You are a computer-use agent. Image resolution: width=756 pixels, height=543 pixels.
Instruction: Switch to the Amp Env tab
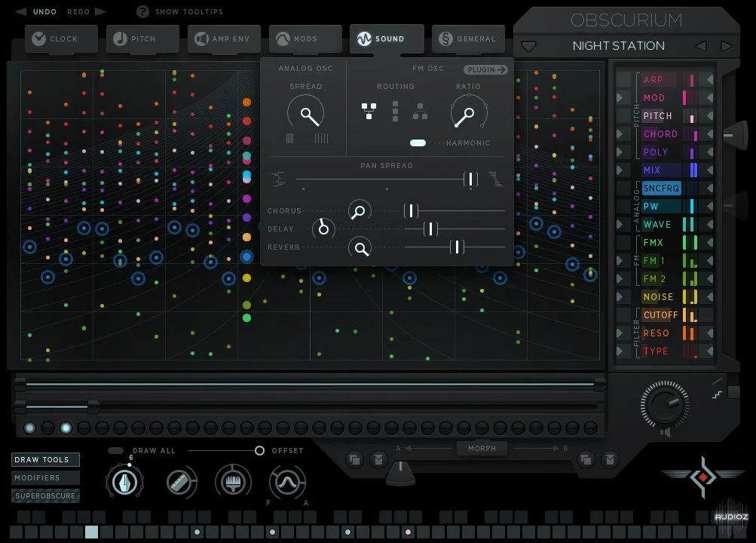tap(224, 38)
